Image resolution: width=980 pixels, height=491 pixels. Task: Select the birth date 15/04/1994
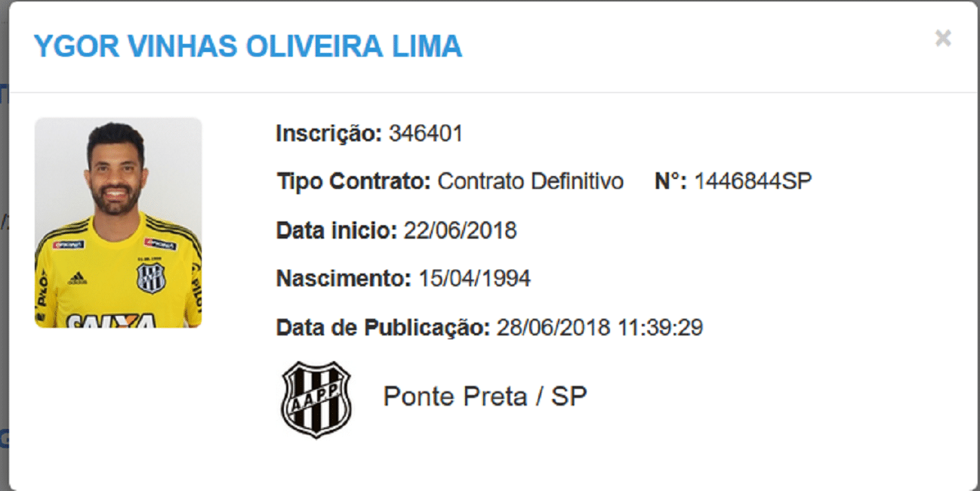(x=475, y=278)
